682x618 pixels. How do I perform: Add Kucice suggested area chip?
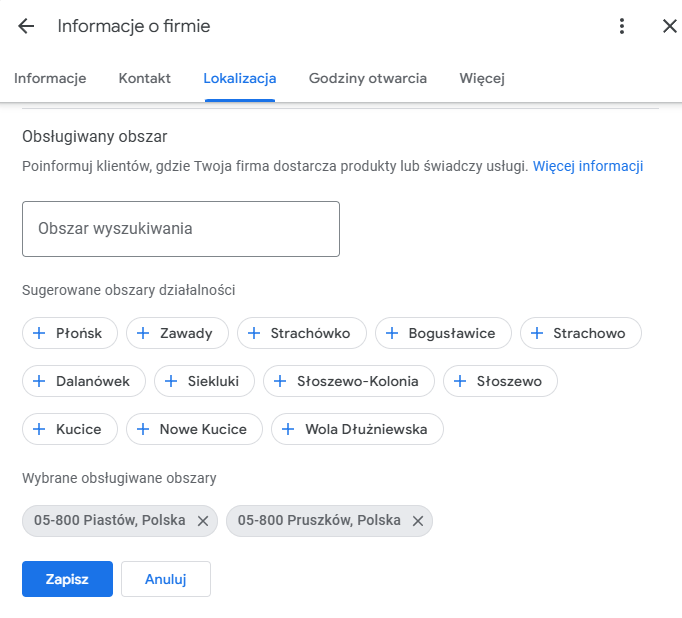pos(70,429)
